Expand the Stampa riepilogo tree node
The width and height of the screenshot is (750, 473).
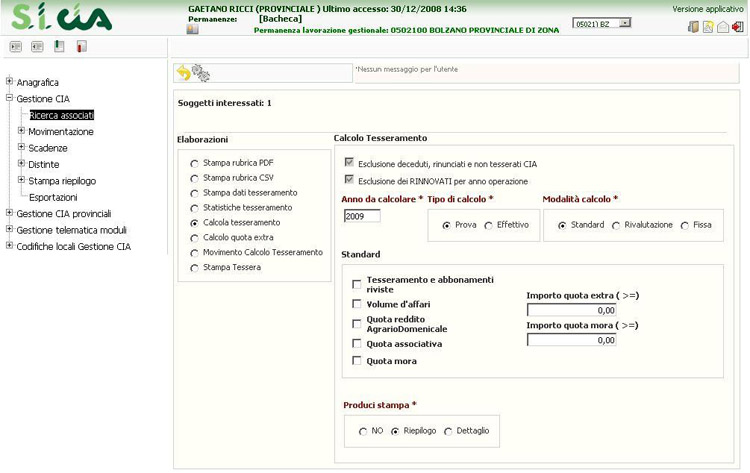tap(21, 180)
